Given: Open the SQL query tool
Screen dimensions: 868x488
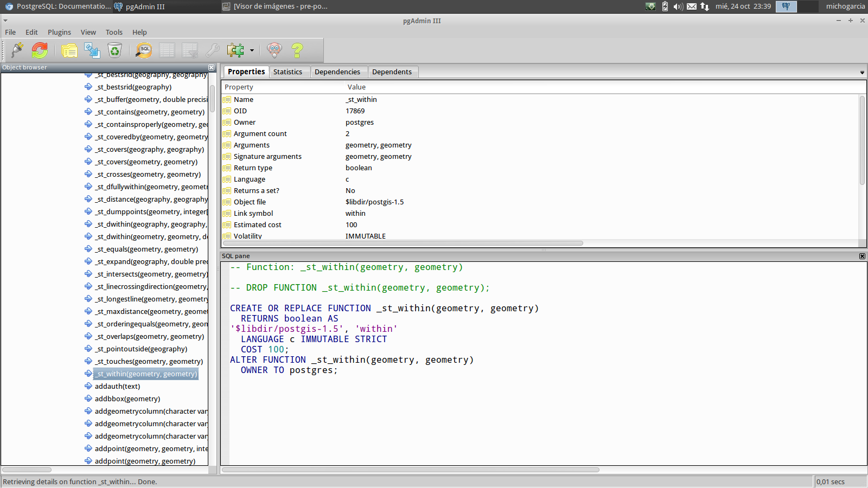Looking at the screenshot, I should point(144,50).
